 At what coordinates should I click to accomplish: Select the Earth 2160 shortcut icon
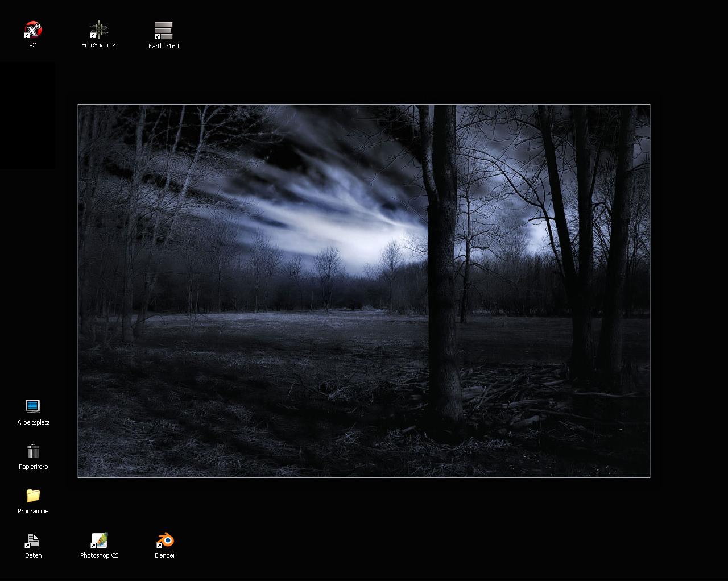click(163, 30)
